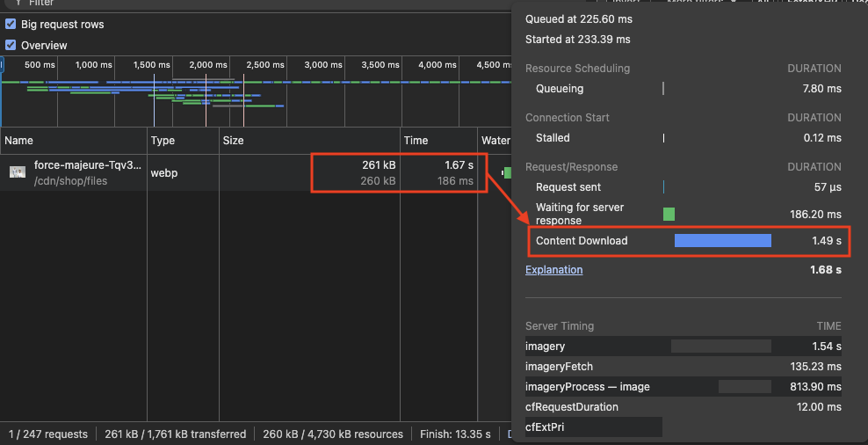Sort requests by the Name column header
Viewport: 868px width, 445px height.
74,141
